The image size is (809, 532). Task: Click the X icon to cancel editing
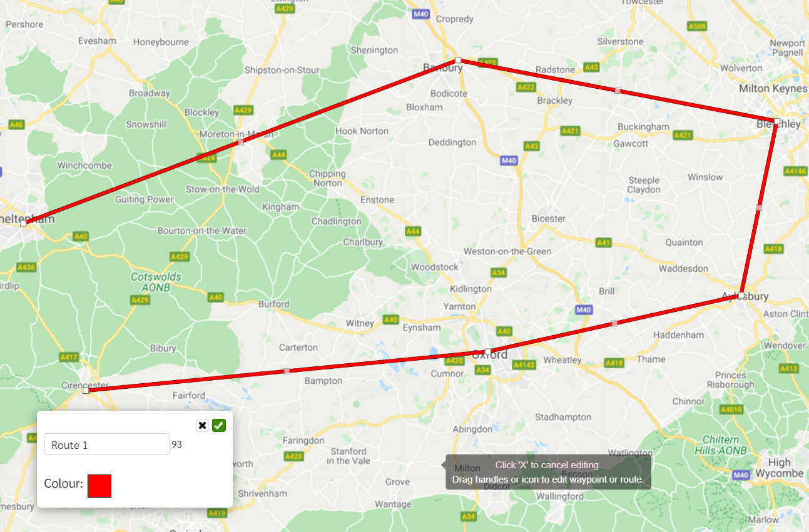202,426
